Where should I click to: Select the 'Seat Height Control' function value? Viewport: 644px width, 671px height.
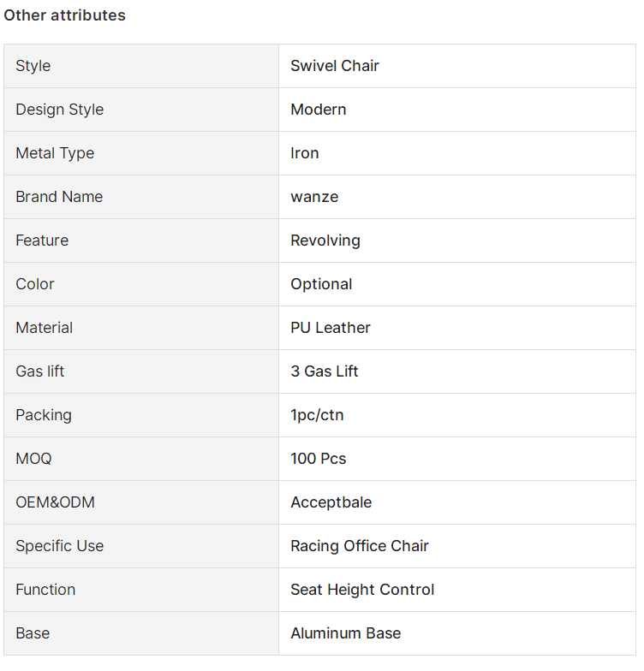(362, 590)
